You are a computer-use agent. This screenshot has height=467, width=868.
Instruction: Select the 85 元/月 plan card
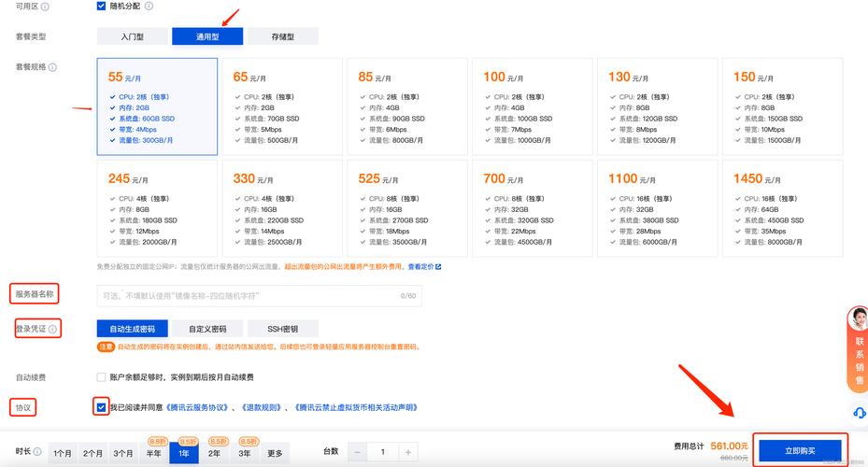pyautogui.click(x=407, y=106)
